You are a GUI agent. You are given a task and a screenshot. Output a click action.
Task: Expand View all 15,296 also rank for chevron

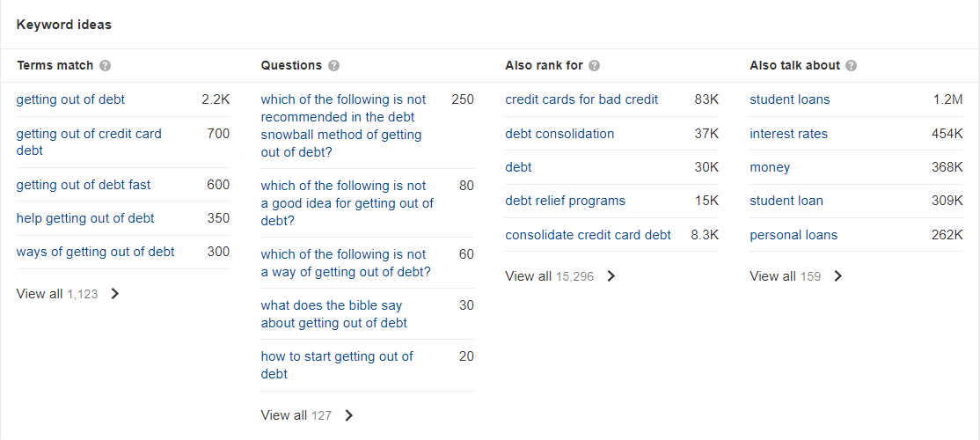point(611,276)
